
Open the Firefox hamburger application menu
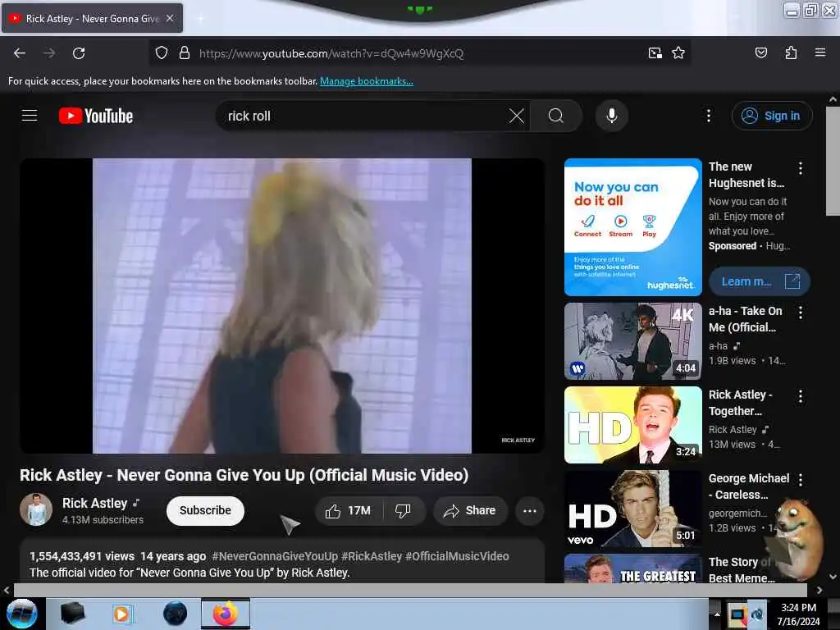(x=820, y=53)
